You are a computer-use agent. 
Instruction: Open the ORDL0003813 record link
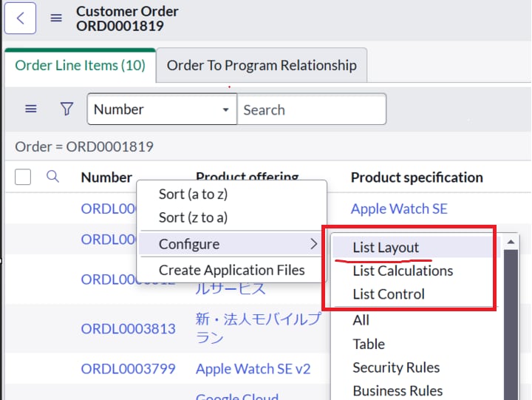pyautogui.click(x=129, y=329)
